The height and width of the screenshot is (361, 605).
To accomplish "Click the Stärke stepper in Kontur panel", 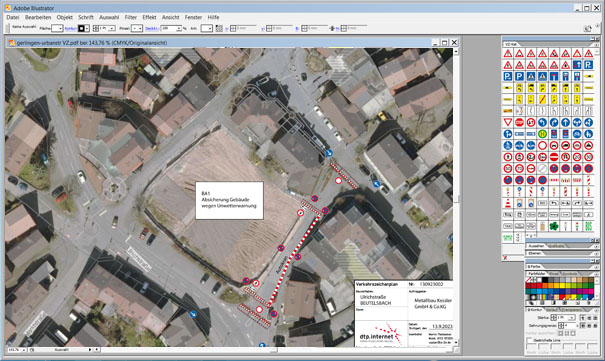I will pos(554,318).
